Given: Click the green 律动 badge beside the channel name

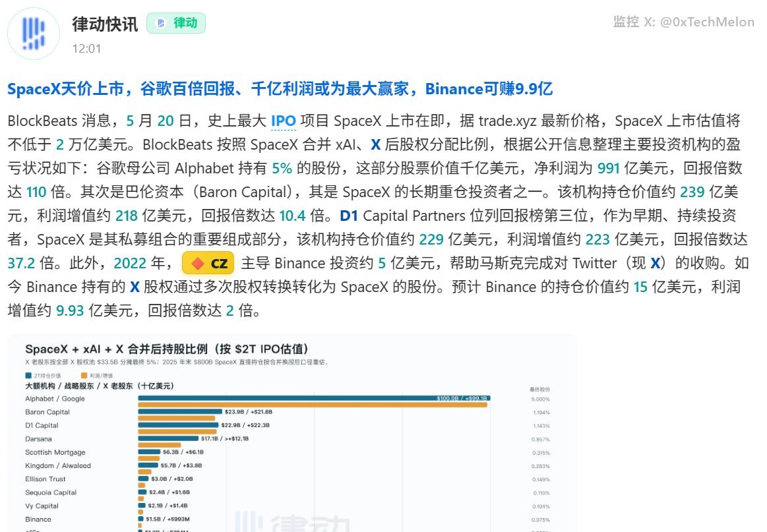Looking at the screenshot, I should click(x=176, y=23).
